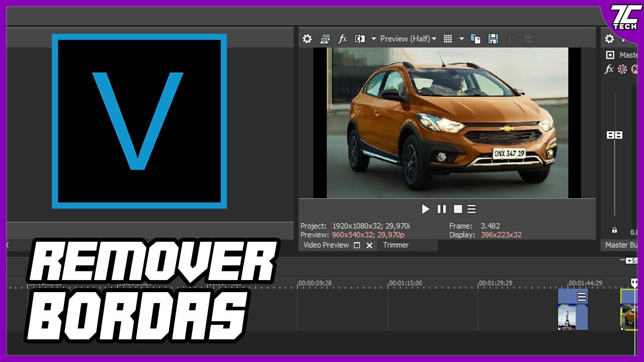Click timeline ruler at 00:01:15:00
The image size is (644, 362).
tap(406, 283)
